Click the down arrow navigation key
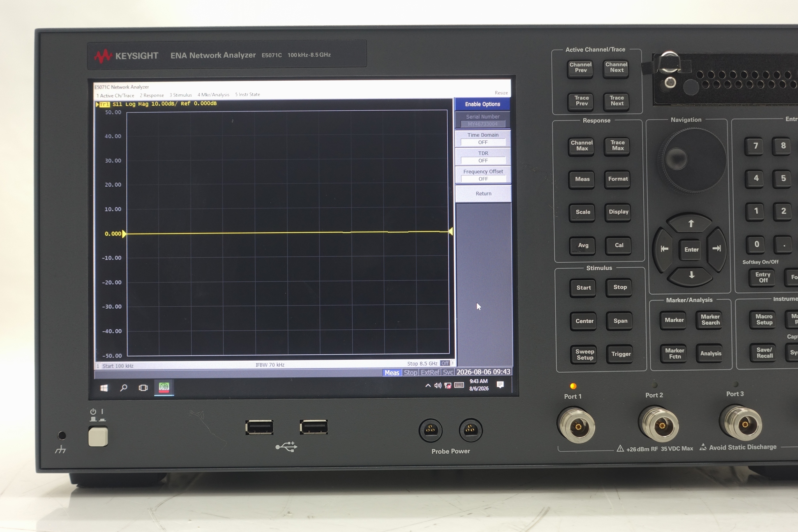 click(x=691, y=275)
